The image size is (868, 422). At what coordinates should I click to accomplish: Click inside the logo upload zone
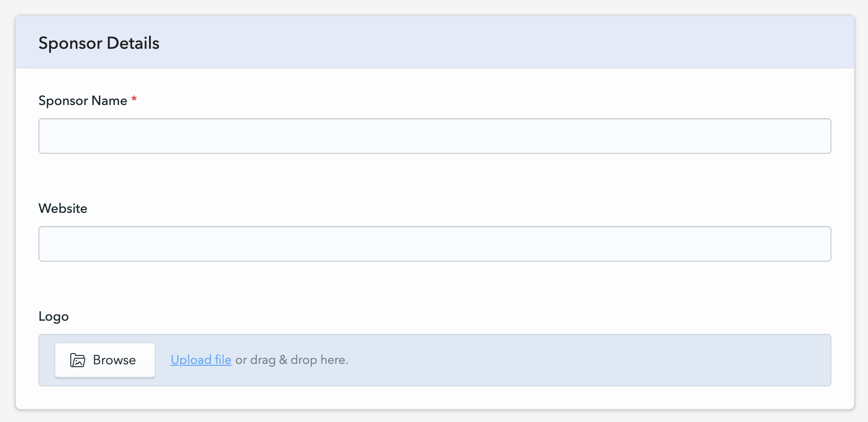(x=516, y=360)
